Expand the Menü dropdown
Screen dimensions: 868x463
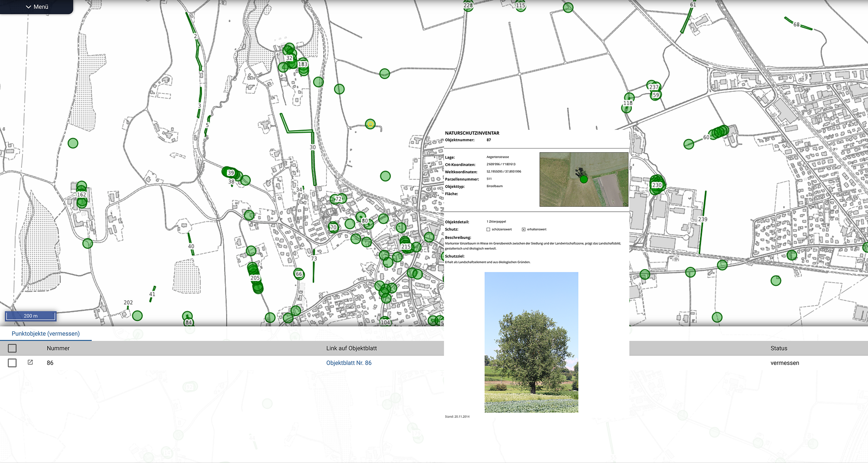pyautogui.click(x=36, y=7)
